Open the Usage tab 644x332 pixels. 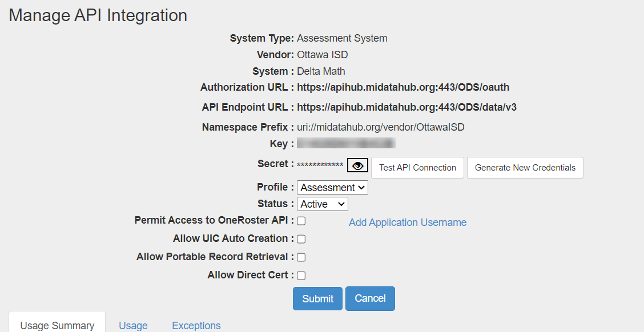coord(133,325)
